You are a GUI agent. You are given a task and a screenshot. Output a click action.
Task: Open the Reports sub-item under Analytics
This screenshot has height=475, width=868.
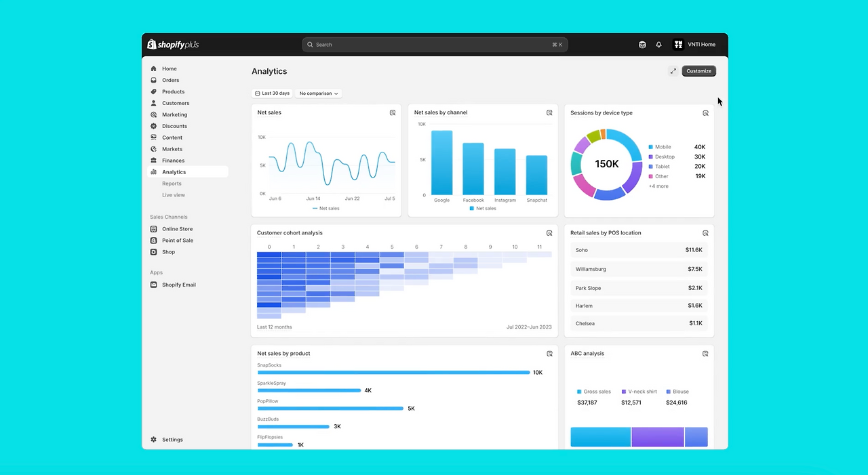(x=172, y=184)
